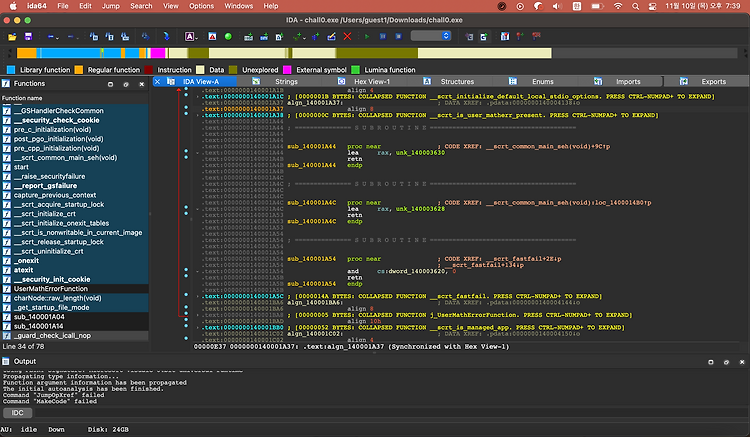Click the binoculars search toolbar icon
The width and height of the screenshot is (750, 437).
coord(145,36)
